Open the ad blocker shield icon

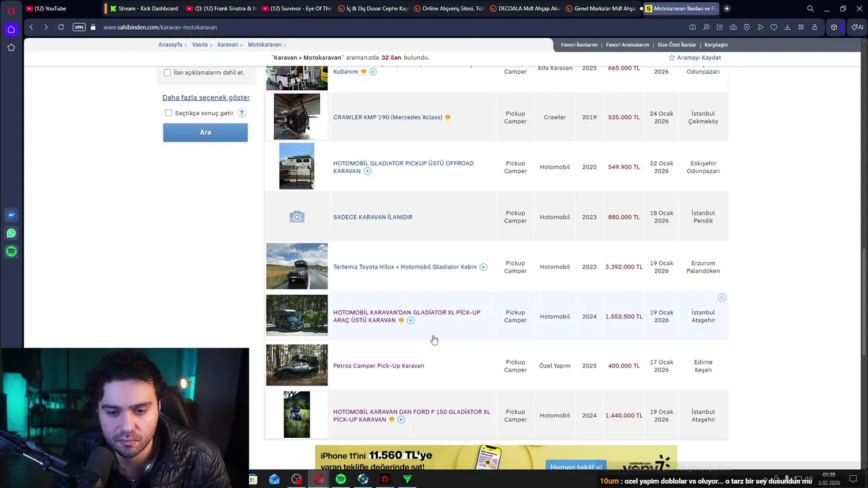click(747, 27)
